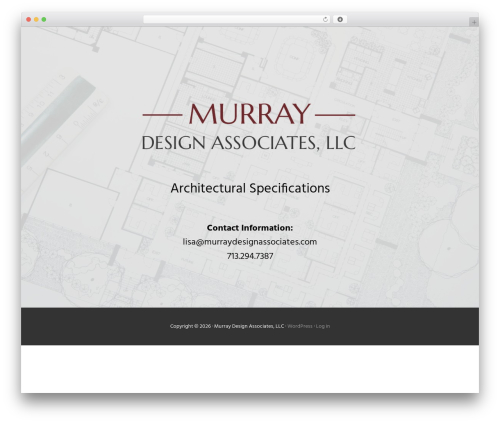Click the browser address bar field

[x=237, y=20]
